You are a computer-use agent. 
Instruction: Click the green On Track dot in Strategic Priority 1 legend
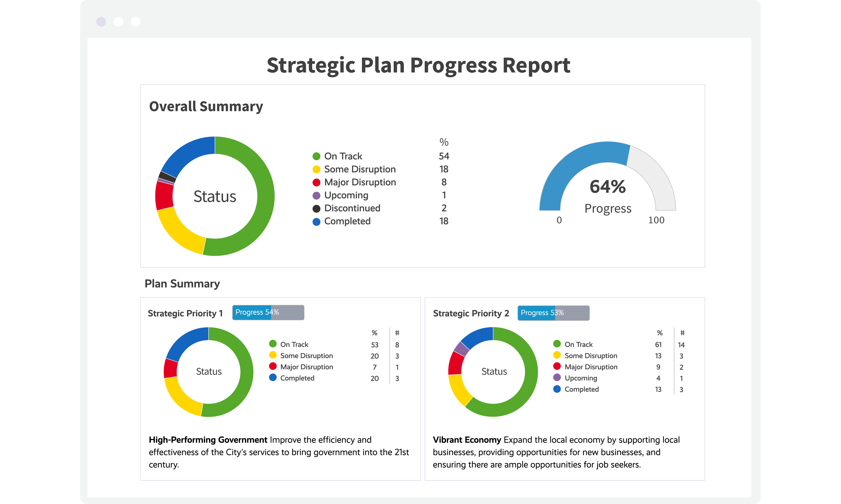point(273,344)
